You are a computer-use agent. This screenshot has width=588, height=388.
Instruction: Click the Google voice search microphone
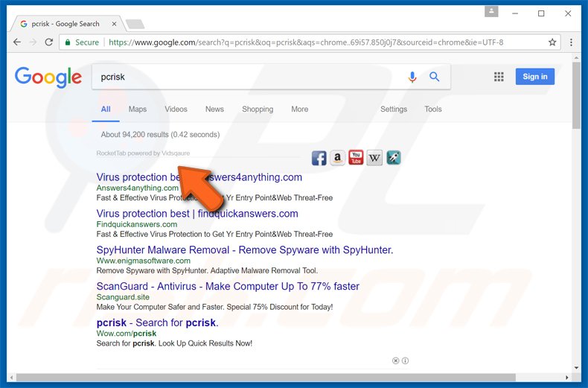pos(412,77)
